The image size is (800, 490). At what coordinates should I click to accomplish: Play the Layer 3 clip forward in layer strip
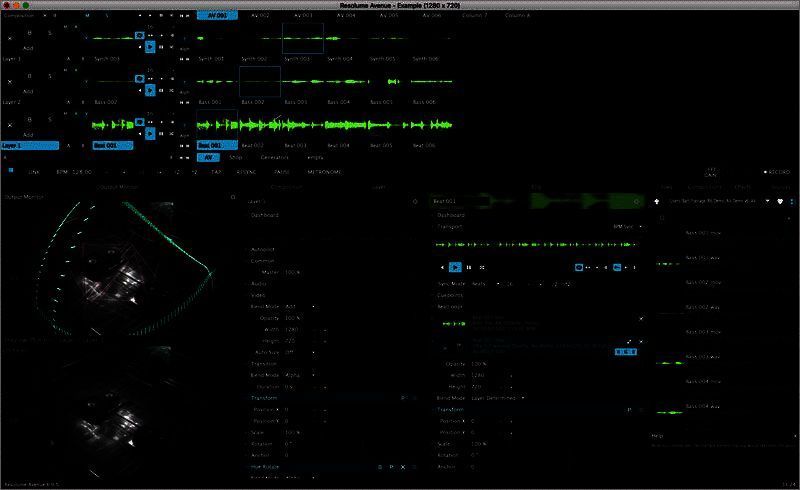[x=149, y=46]
